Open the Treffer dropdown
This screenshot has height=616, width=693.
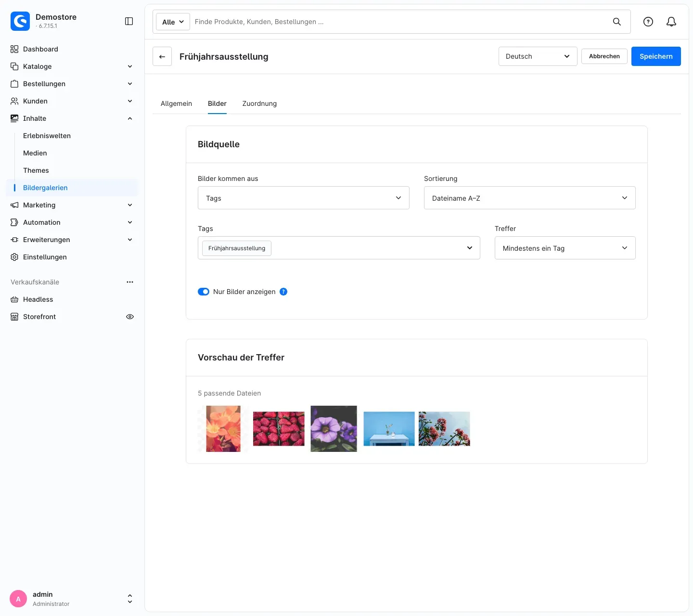565,248
